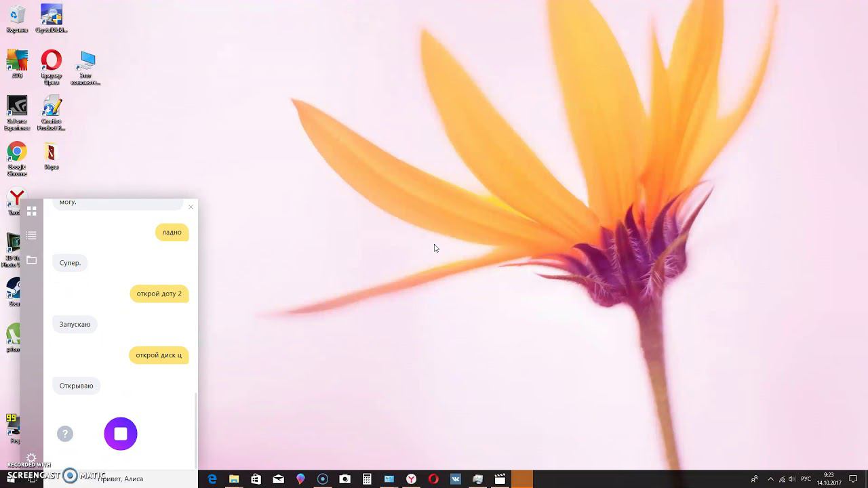This screenshot has width=868, height=488.
Task: Stop Alice voice listening with purple button
Action: point(121,434)
